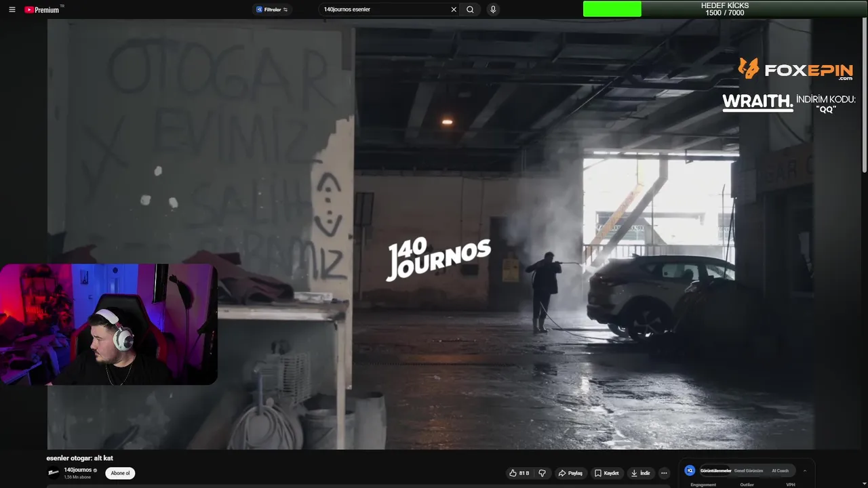
Task: Open the three-dot more actions menu
Action: (x=664, y=473)
